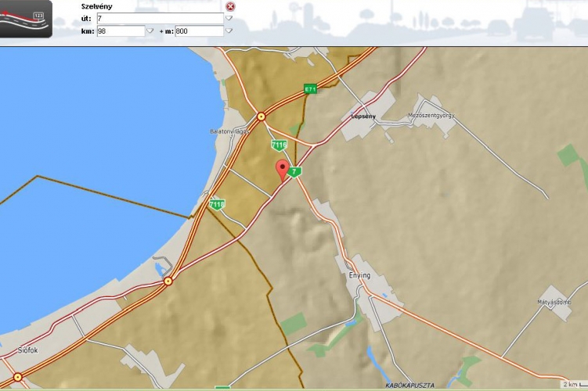Viewport: 588px width, 391px height.
Task: Open the út road dropdown arrow
Action: click(x=229, y=18)
